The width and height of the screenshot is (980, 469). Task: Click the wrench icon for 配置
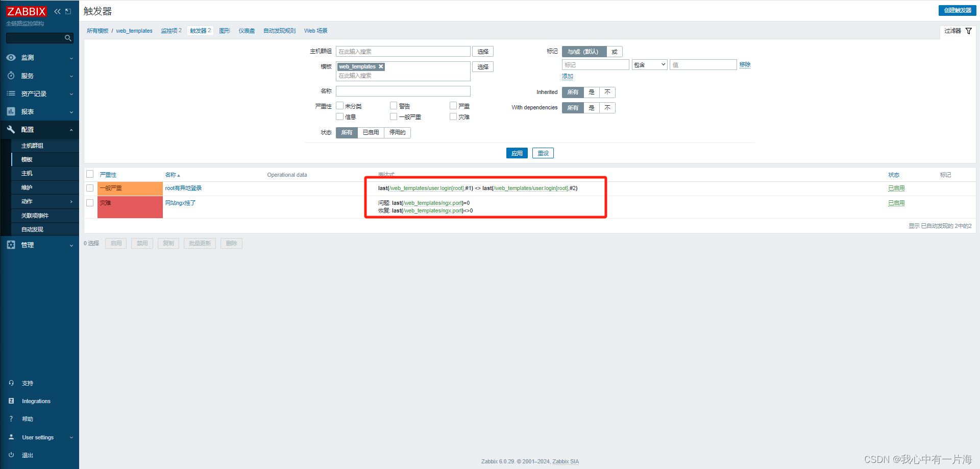point(11,129)
